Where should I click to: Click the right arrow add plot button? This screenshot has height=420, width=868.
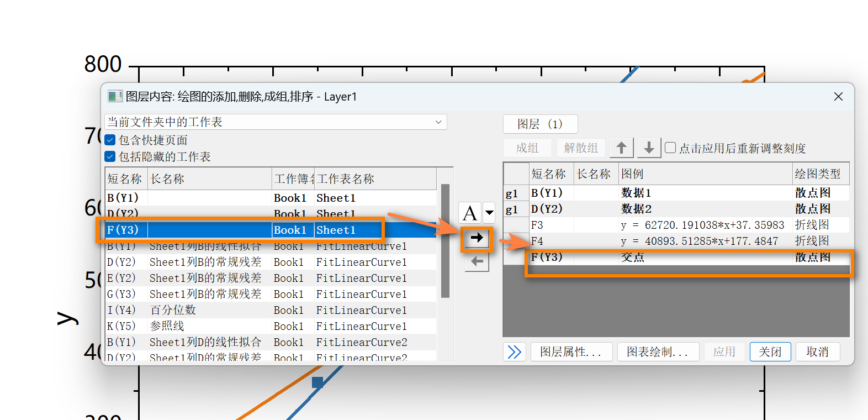coord(477,238)
